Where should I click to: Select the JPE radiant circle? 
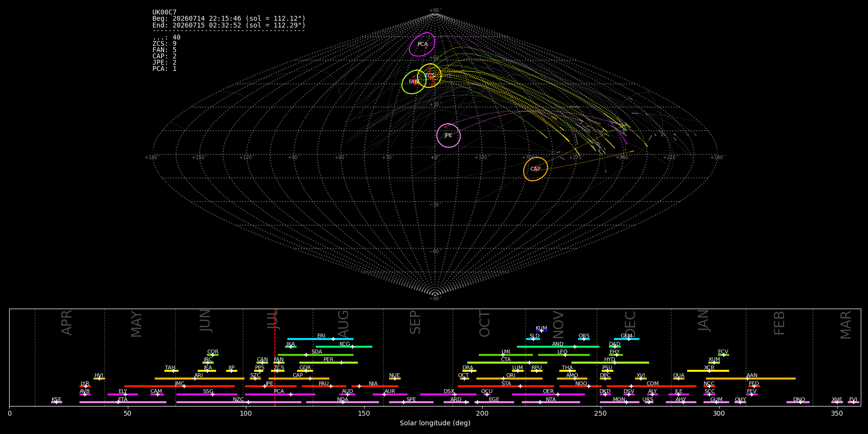pos(448,136)
